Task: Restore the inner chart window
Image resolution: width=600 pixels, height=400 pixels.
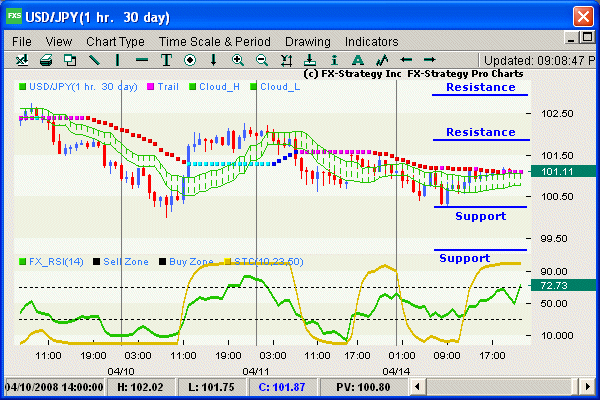Action: click(x=587, y=38)
